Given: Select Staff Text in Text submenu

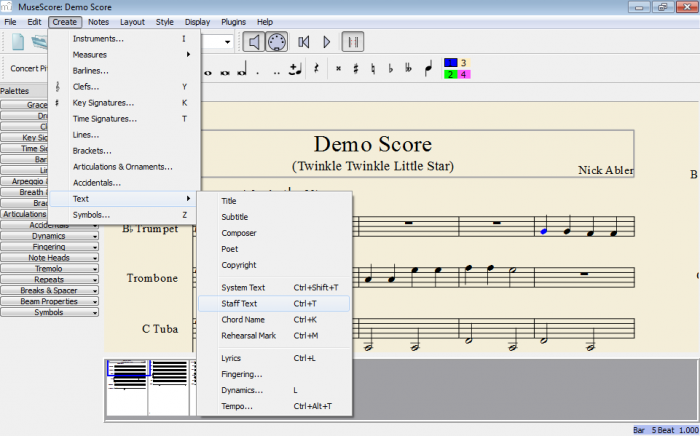Looking at the screenshot, I should (274, 303).
